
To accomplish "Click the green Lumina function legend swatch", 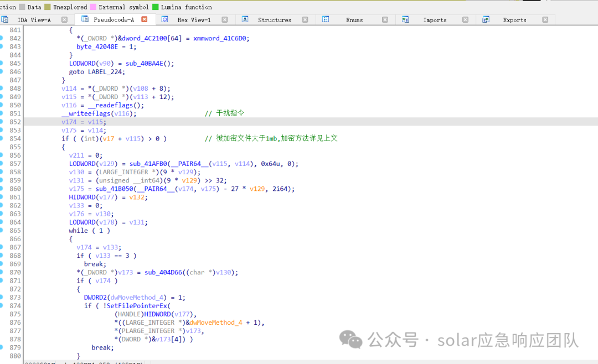I will click(x=155, y=7).
